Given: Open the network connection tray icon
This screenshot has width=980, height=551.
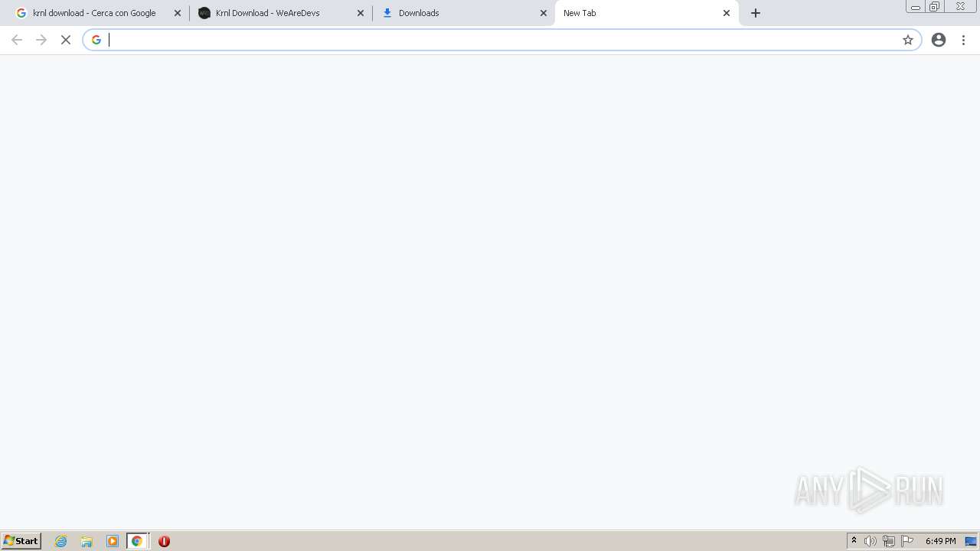Looking at the screenshot, I should click(x=889, y=541).
